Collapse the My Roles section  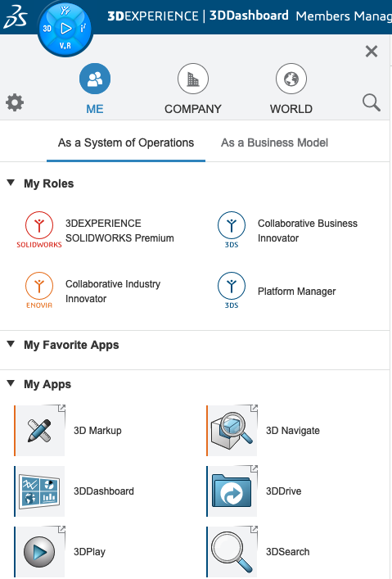pos(11,183)
